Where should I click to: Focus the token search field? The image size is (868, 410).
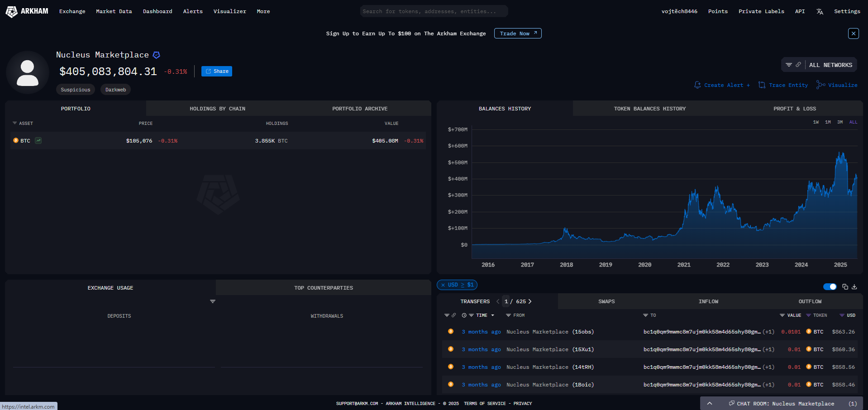434,11
